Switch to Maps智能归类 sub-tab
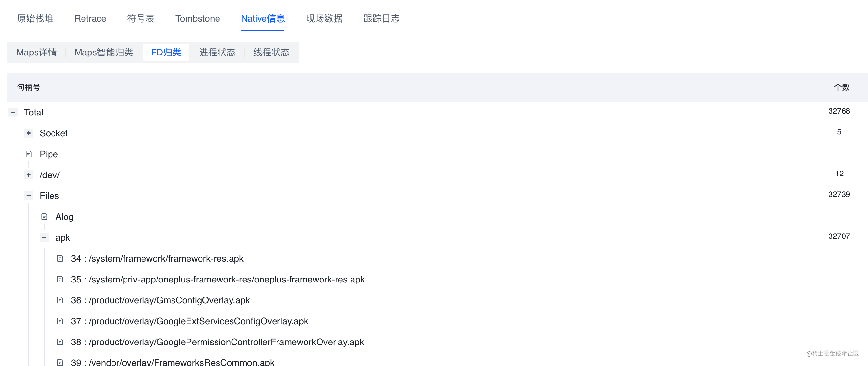This screenshot has width=868, height=366. point(104,52)
